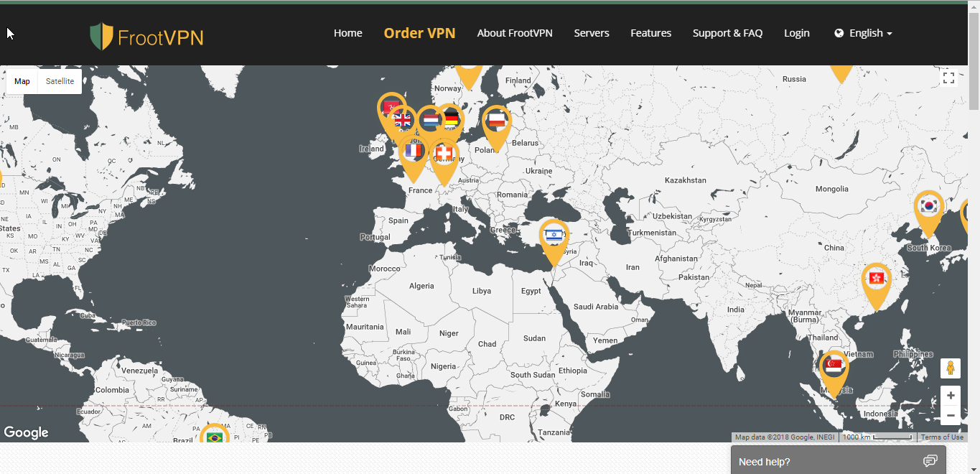Viewport: 980px width, 474px height.
Task: Select the Isle of Man flag marker
Action: coord(391,108)
